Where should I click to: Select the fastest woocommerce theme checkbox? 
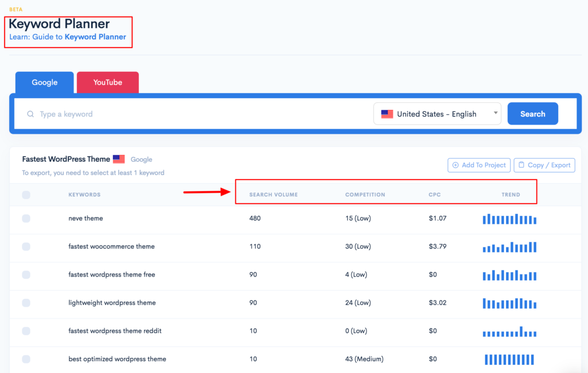26,246
